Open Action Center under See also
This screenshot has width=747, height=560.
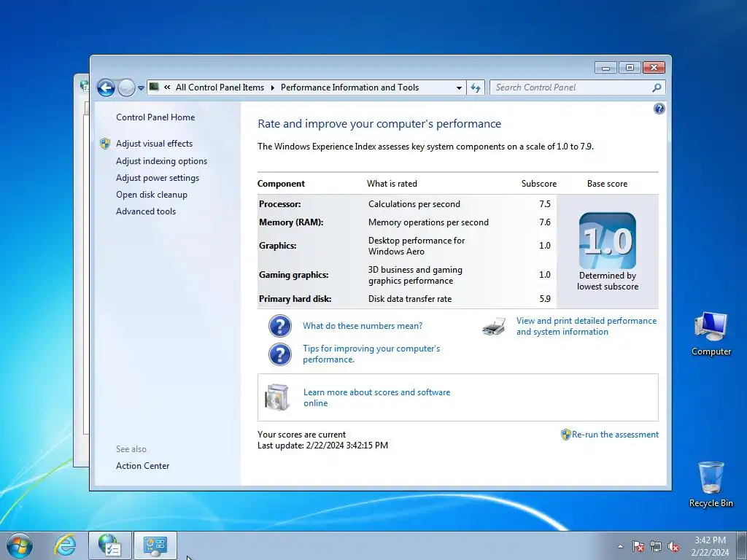(x=142, y=466)
